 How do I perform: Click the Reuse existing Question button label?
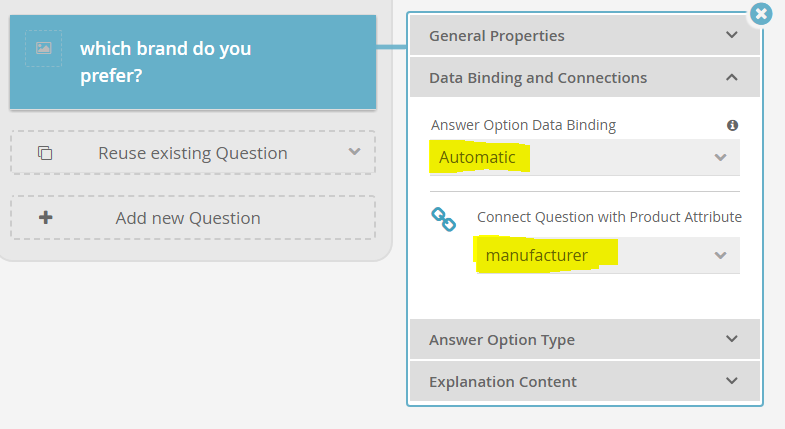click(192, 153)
